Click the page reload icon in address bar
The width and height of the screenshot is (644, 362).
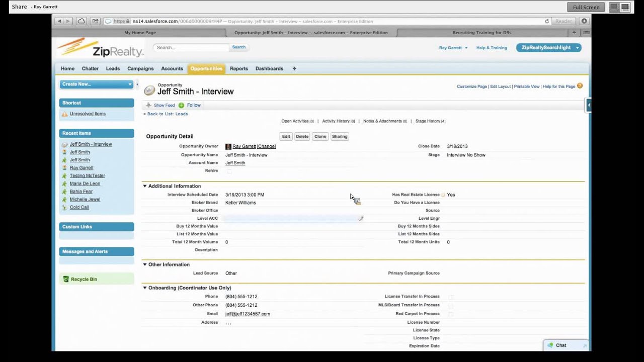coord(547,21)
